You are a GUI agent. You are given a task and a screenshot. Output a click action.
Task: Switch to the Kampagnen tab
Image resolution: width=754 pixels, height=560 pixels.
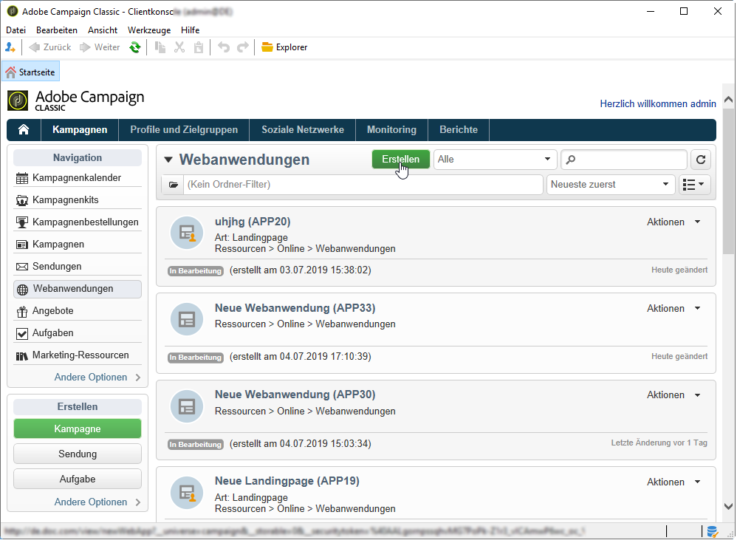coord(80,129)
